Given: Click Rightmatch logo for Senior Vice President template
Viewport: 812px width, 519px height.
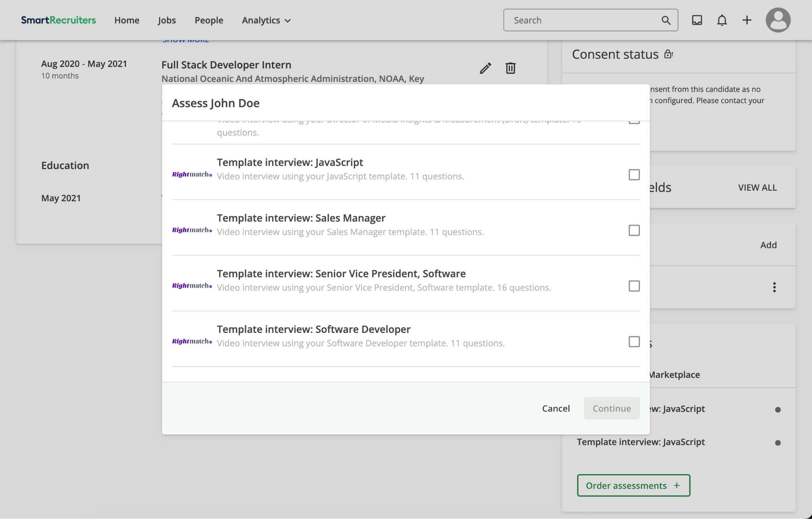Looking at the screenshot, I should point(192,286).
